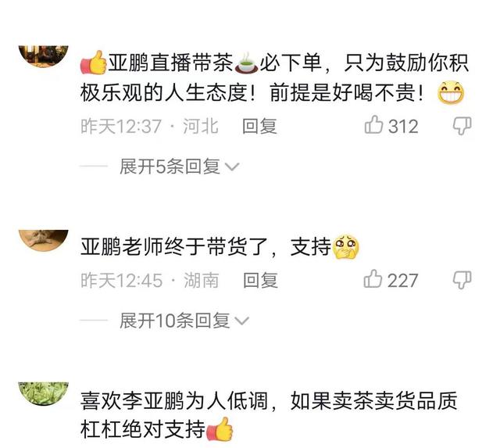The image size is (500, 448).
Task: Open first commenter's avatar
Action: click(44, 56)
